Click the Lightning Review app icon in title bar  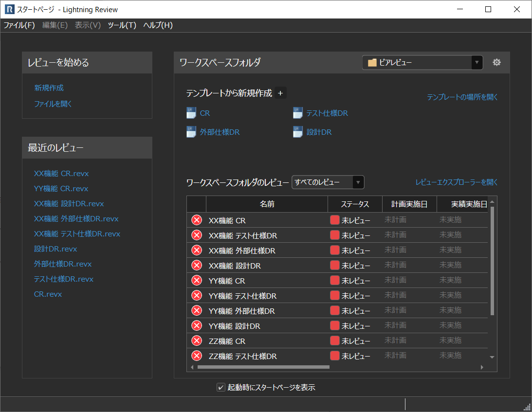point(10,9)
